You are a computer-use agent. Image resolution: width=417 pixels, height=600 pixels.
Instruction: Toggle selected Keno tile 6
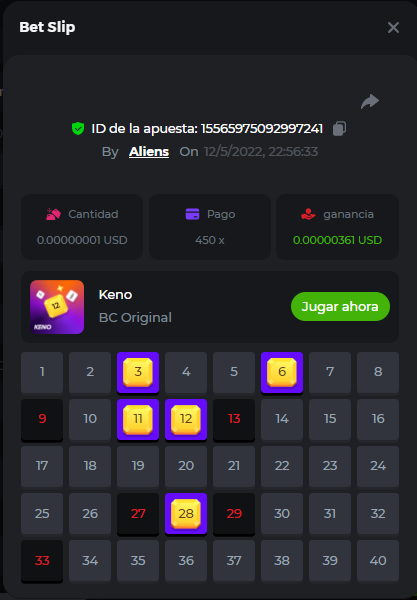(x=282, y=372)
